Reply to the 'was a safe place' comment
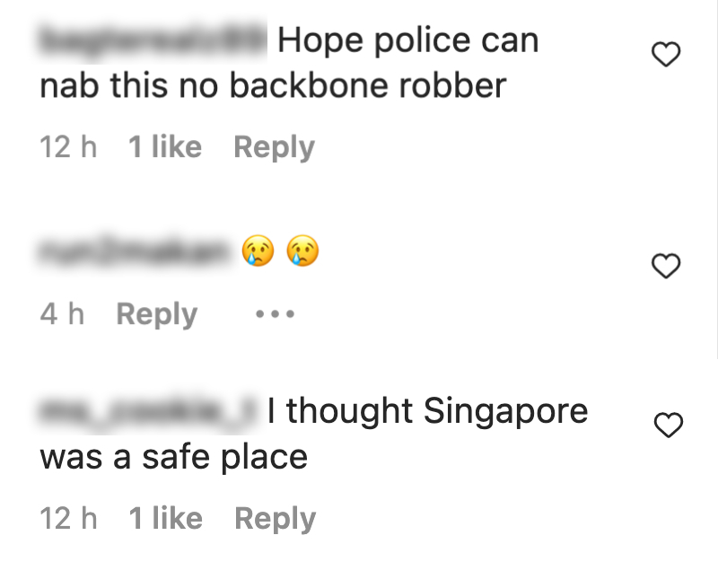This screenshot has width=718, height=588. [275, 519]
